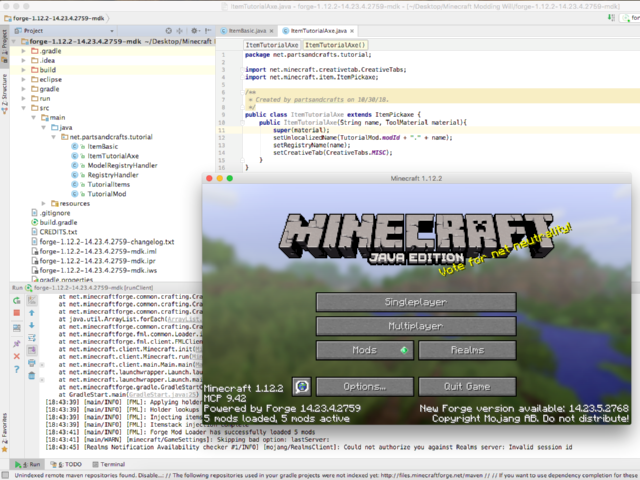Open Structure side panel tab
Screen dimensions: 640x480
point(4,94)
